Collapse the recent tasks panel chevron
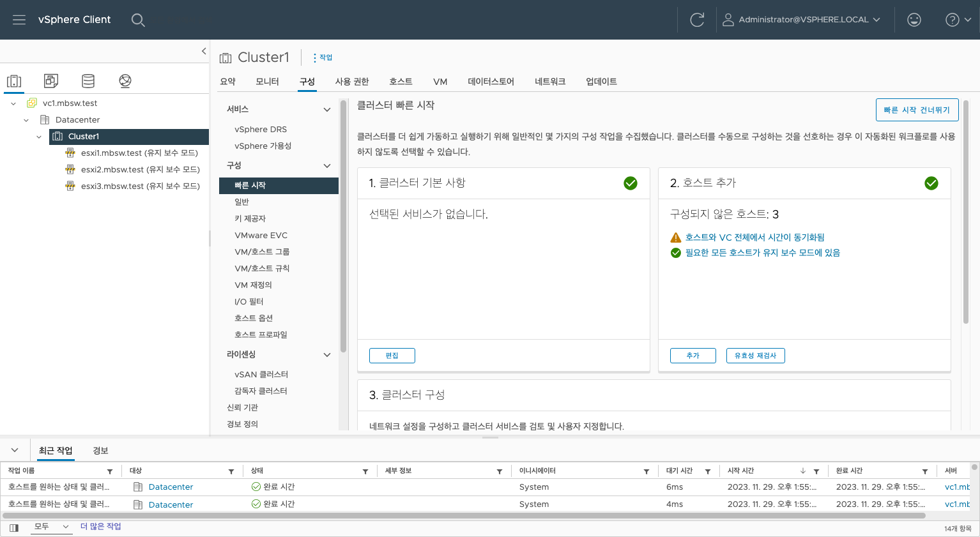This screenshot has width=980, height=537. coord(15,451)
